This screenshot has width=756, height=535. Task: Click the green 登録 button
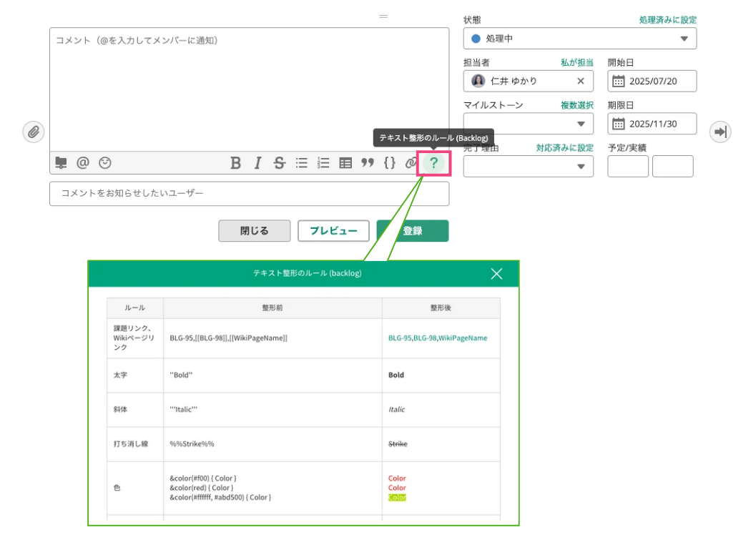[413, 231]
